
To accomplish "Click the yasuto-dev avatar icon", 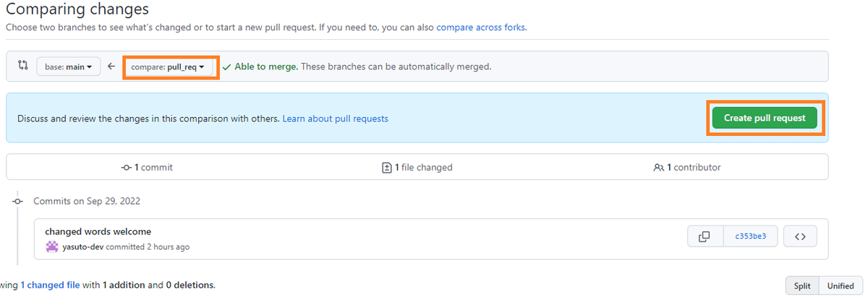I will pos(52,247).
